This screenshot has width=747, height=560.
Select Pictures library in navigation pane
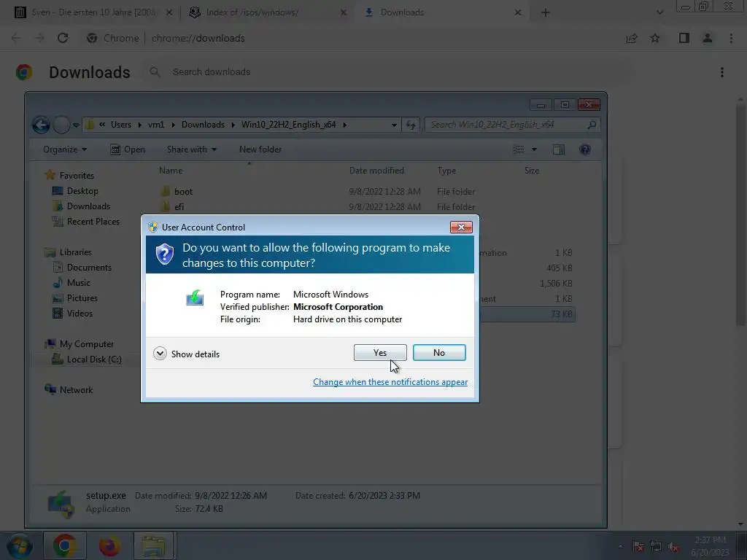pyautogui.click(x=75, y=298)
